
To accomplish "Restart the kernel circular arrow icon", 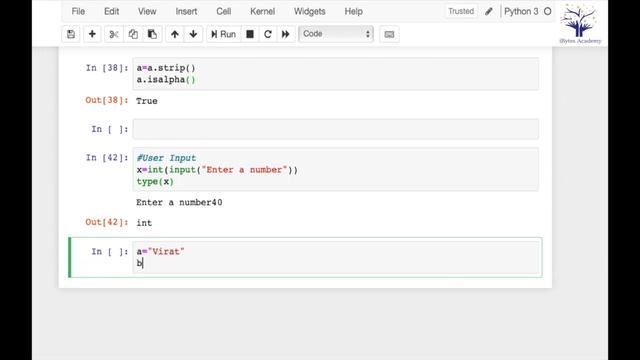I will 268,34.
